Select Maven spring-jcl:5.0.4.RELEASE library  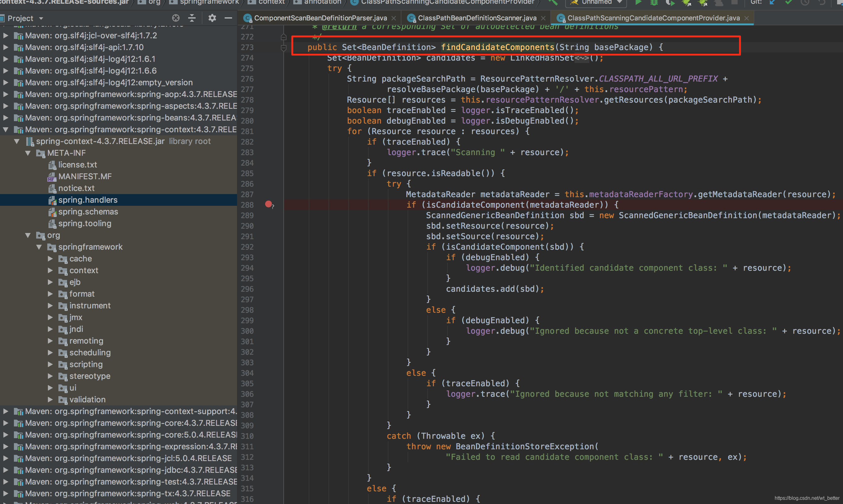(128, 458)
